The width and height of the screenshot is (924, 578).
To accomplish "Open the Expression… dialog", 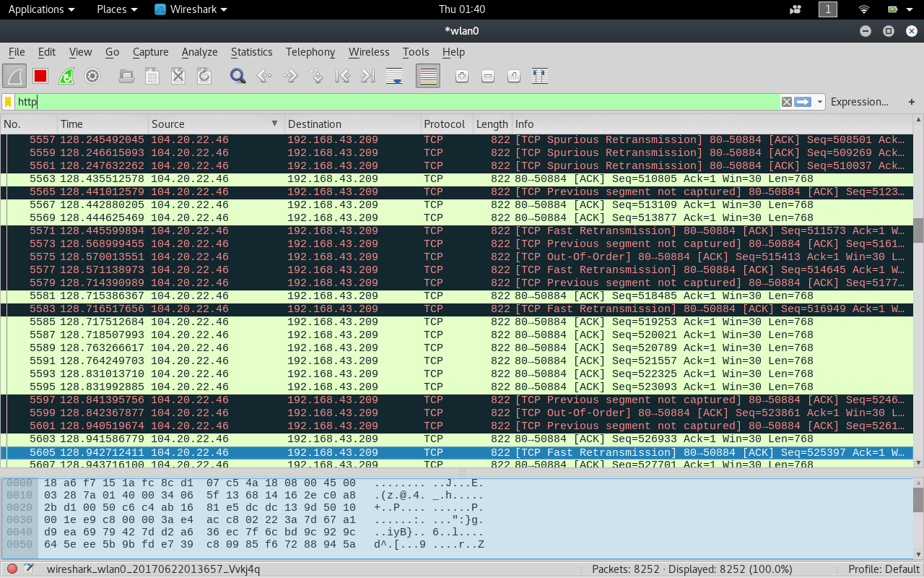I will (x=859, y=102).
